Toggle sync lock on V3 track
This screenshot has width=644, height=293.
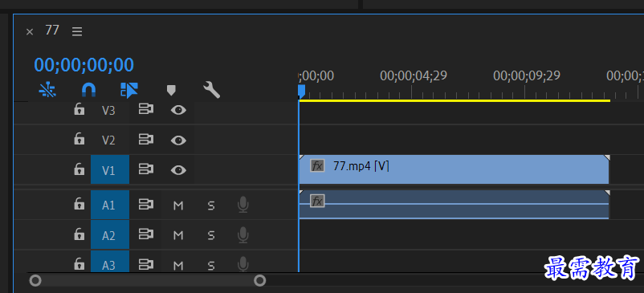(x=145, y=109)
